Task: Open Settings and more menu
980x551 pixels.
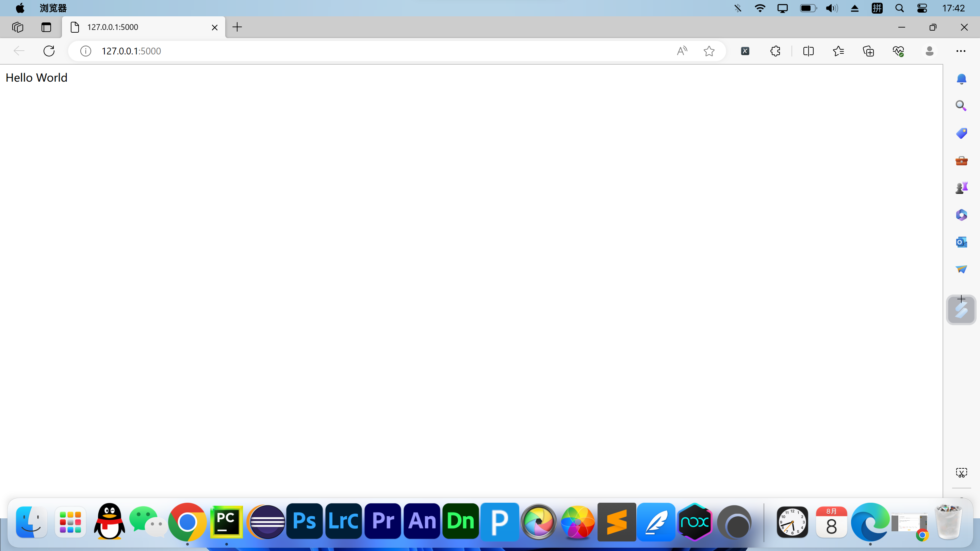Action: 961,51
